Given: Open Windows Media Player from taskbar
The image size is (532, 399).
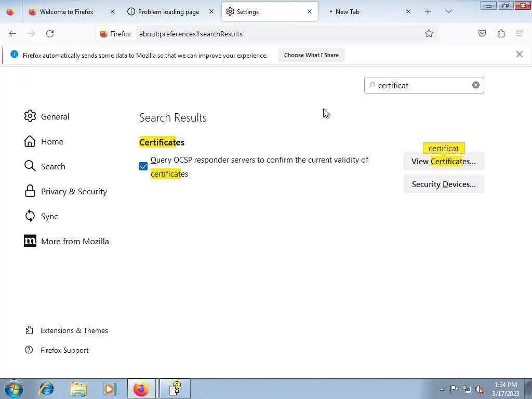Looking at the screenshot, I should click(110, 389).
